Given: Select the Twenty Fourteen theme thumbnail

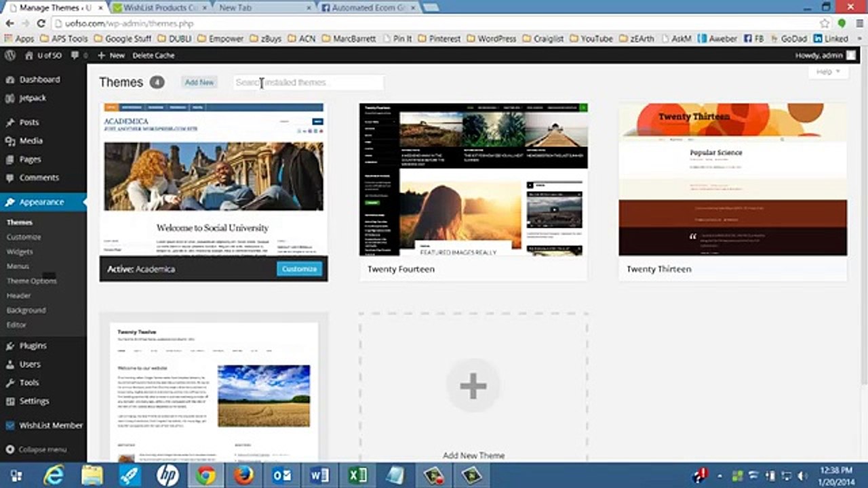Looking at the screenshot, I should tap(473, 179).
